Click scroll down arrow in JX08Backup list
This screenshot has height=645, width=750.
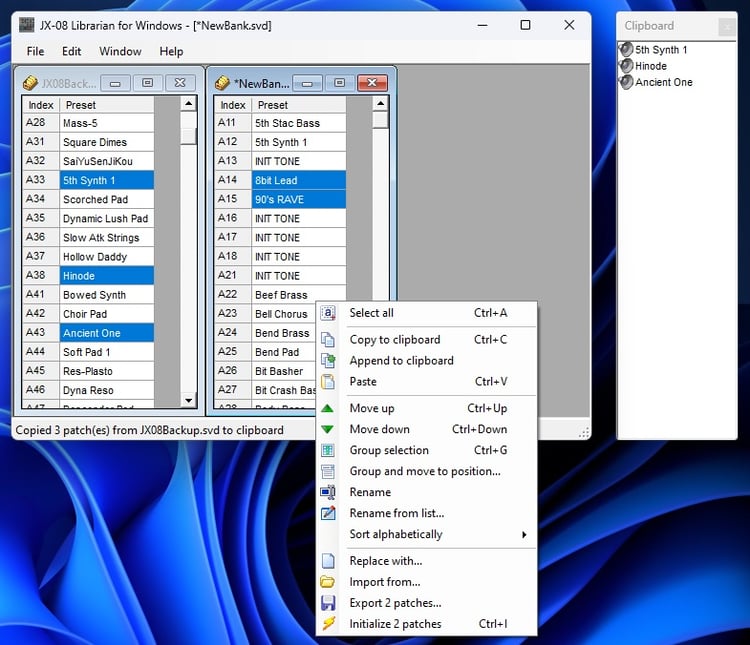coord(188,400)
